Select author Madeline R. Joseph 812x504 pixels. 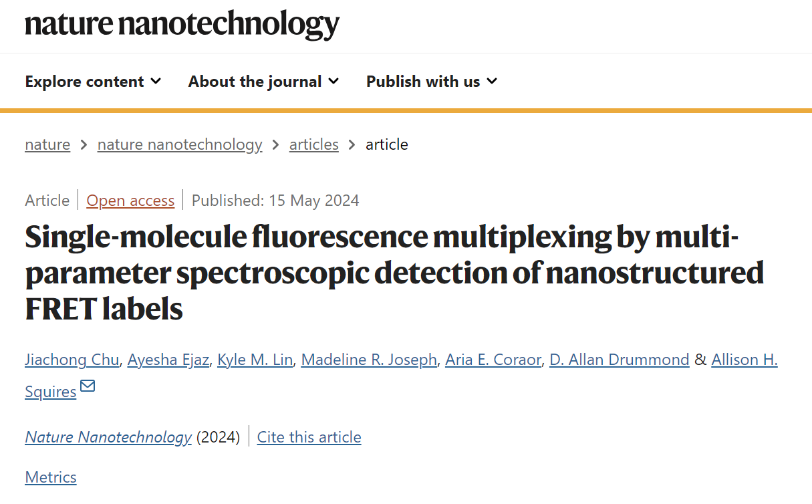pyautogui.click(x=369, y=360)
